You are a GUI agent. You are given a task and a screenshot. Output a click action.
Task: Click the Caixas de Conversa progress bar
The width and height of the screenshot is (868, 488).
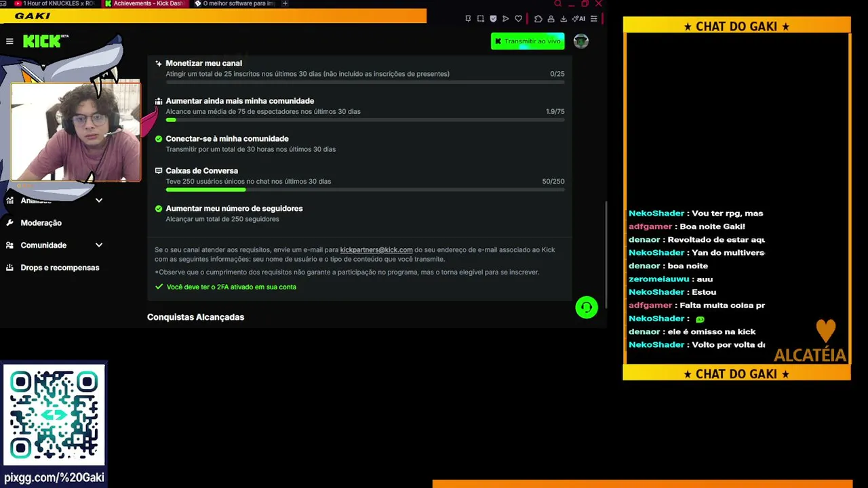click(365, 190)
